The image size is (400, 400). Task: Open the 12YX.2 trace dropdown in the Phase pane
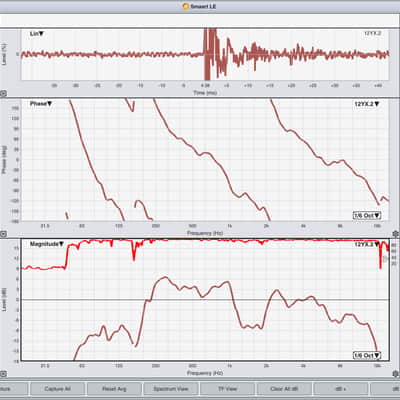pyautogui.click(x=367, y=104)
